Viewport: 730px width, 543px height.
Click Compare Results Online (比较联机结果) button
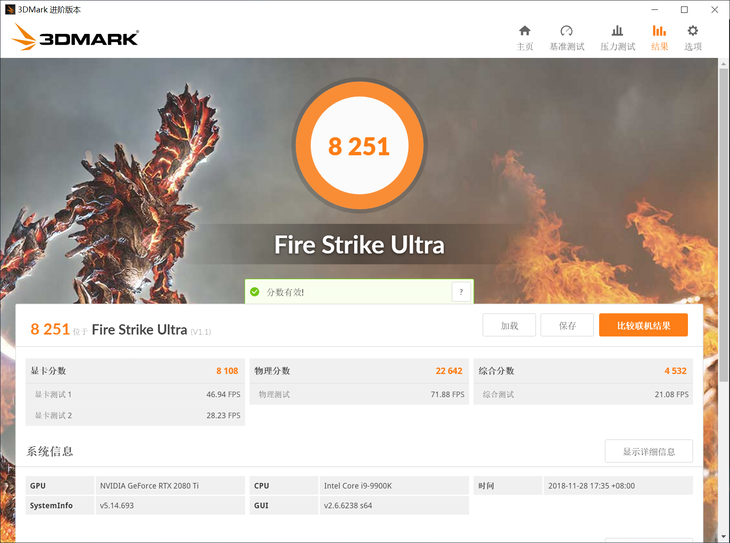tap(643, 325)
